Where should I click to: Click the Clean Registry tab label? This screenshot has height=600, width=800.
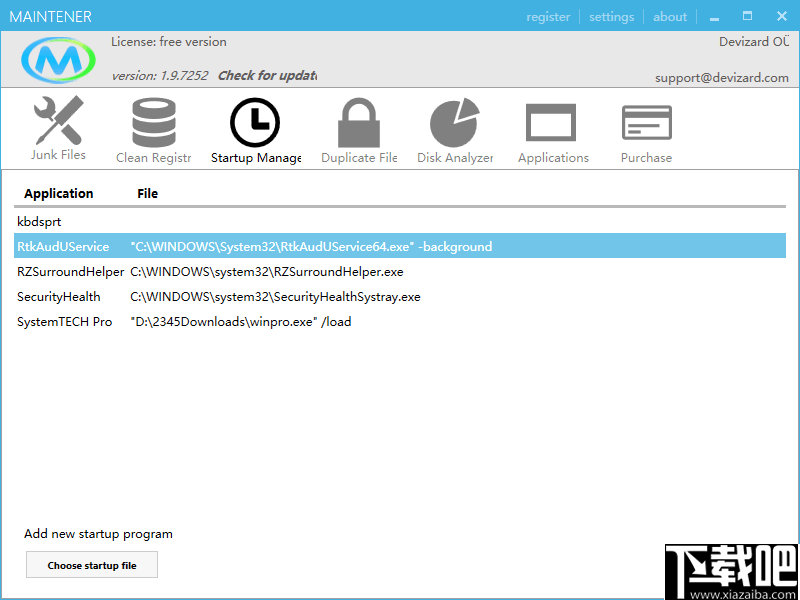[154, 158]
